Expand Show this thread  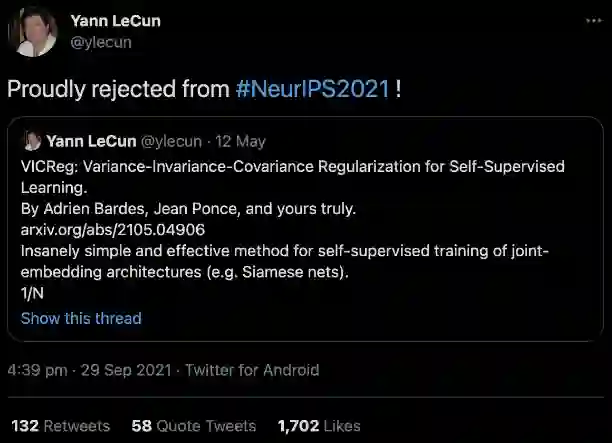pos(81,318)
